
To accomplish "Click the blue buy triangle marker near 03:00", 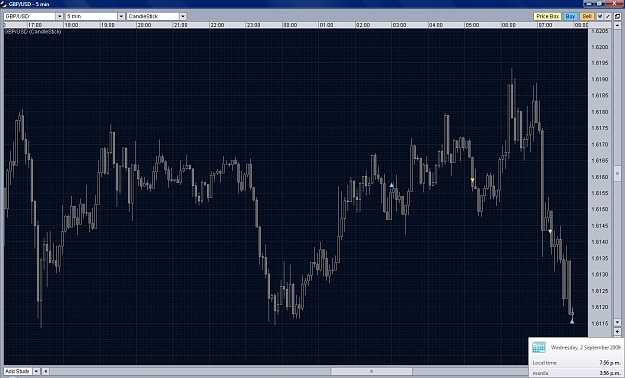I will click(x=392, y=185).
